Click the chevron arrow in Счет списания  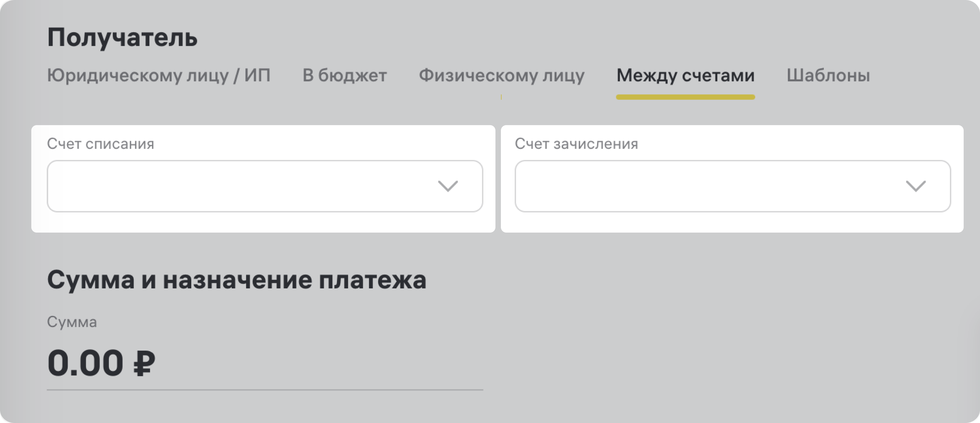pyautogui.click(x=448, y=186)
